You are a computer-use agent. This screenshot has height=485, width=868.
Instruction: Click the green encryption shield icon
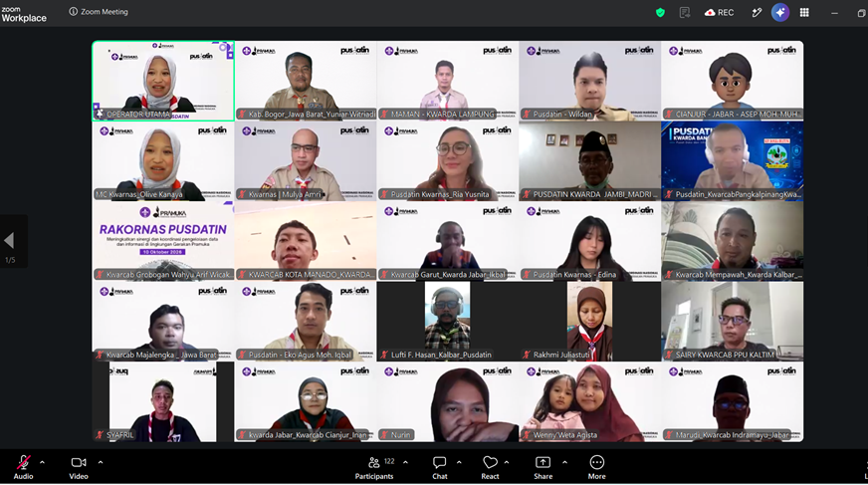[660, 12]
